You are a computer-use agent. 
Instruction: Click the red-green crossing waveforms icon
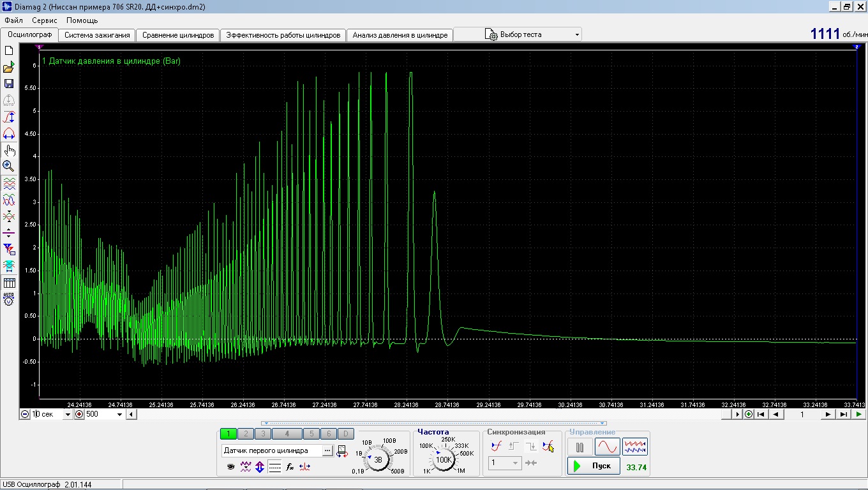point(9,217)
